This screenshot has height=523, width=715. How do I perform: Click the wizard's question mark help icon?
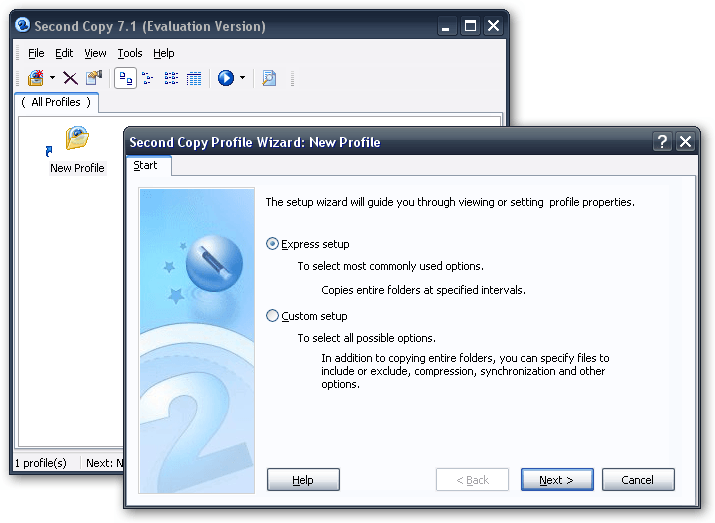[663, 142]
